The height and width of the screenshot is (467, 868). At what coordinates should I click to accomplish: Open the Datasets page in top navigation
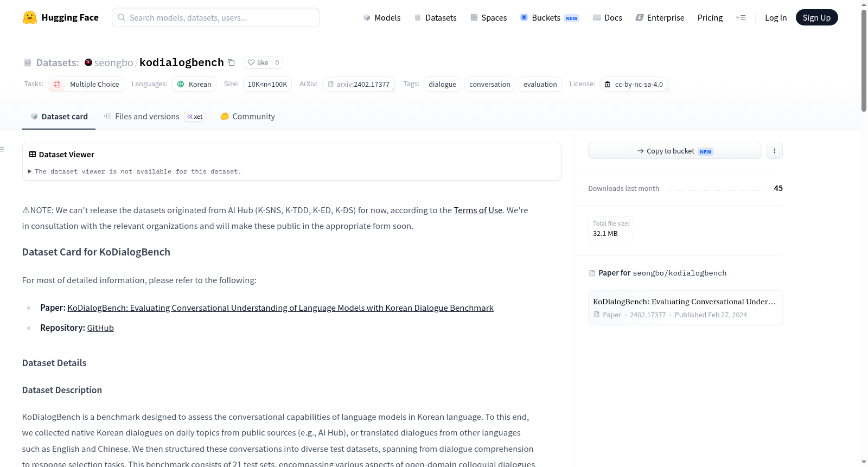point(436,17)
